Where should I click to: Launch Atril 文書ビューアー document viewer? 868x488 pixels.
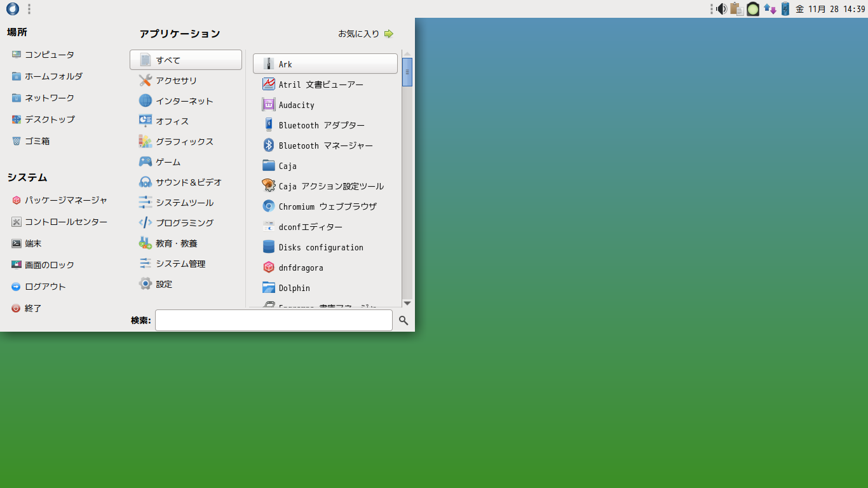(x=325, y=85)
